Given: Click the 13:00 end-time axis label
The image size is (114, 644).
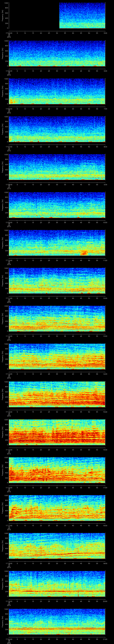Looking at the screenshot, I should pos(105,336).
